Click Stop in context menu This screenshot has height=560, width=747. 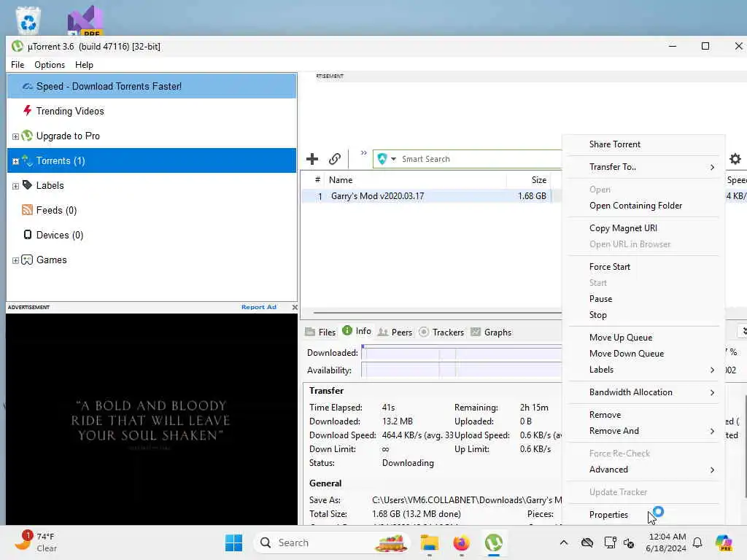[x=643, y=315]
